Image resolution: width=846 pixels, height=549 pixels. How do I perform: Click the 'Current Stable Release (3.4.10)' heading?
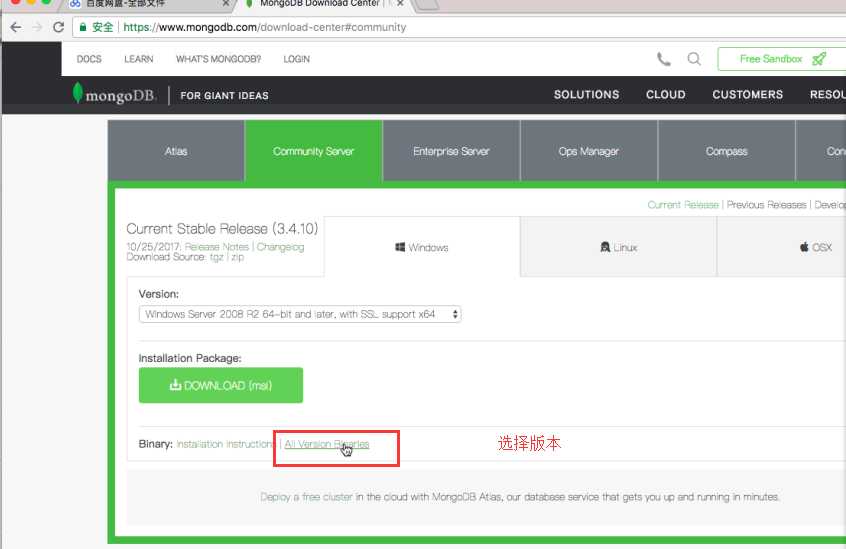[x=222, y=229]
